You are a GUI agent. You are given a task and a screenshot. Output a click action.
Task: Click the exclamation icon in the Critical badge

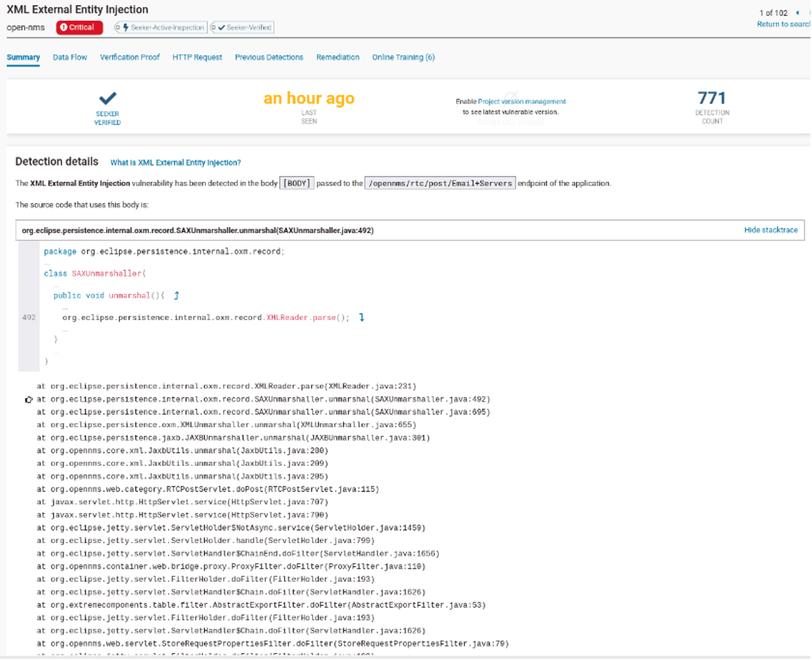tap(63, 27)
